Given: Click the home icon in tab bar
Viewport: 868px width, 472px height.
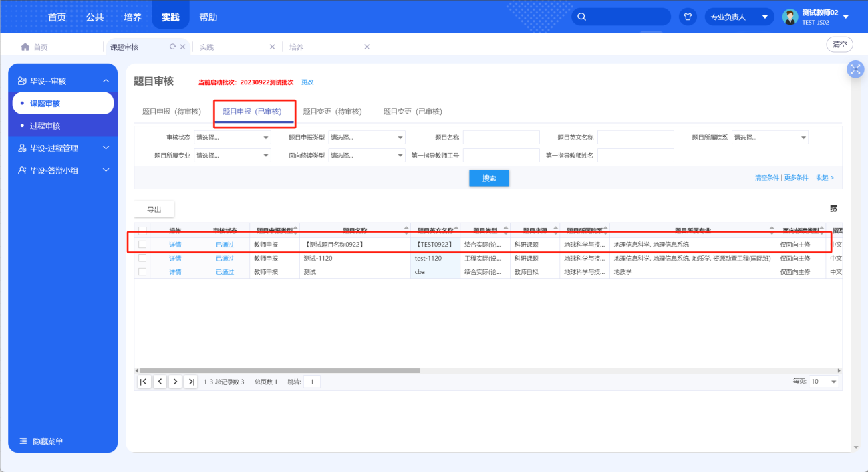Looking at the screenshot, I should tap(25, 47).
